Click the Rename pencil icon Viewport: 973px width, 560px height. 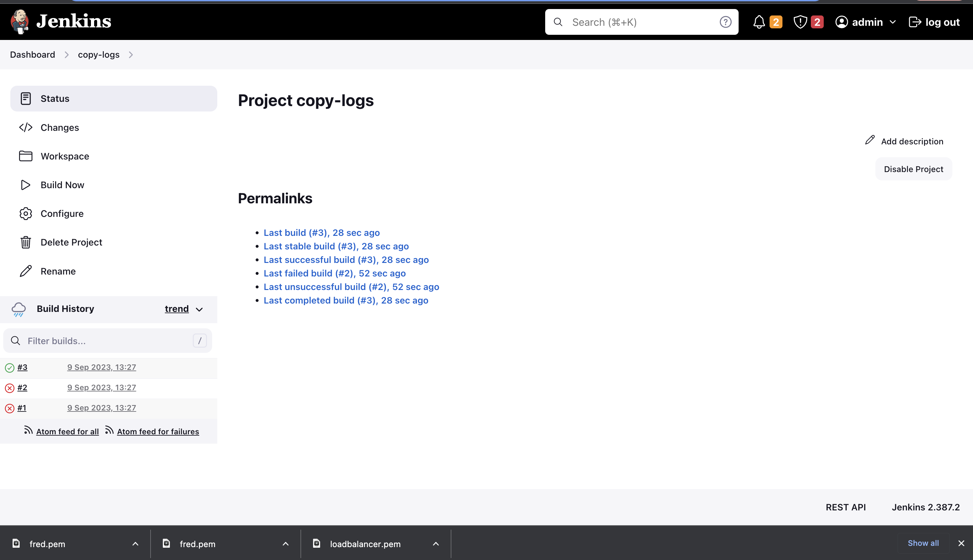[25, 271]
